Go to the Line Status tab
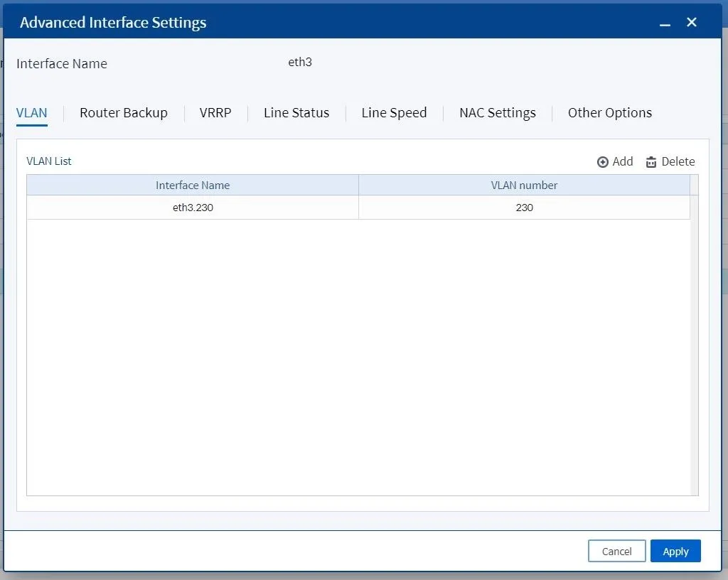 click(296, 113)
